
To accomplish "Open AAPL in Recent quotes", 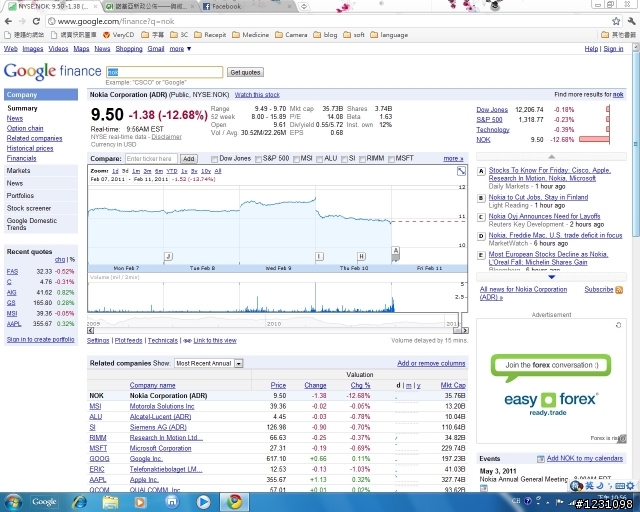I will 14,324.
